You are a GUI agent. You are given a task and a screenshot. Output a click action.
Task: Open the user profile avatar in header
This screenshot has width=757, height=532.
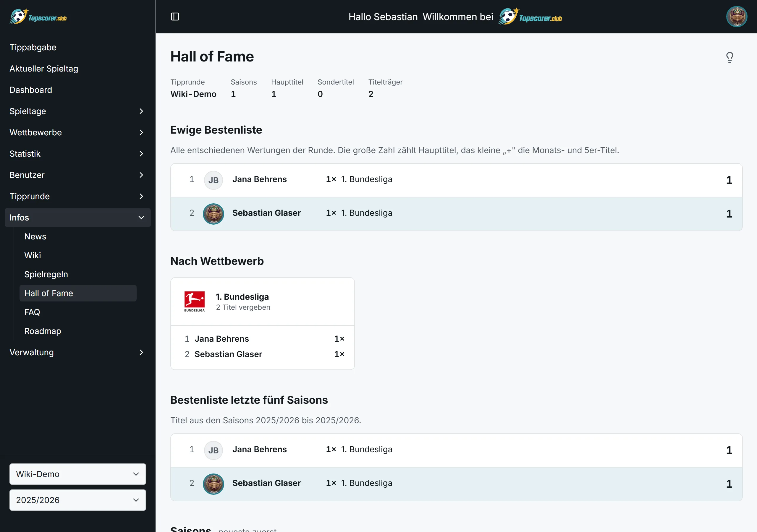coord(737,17)
